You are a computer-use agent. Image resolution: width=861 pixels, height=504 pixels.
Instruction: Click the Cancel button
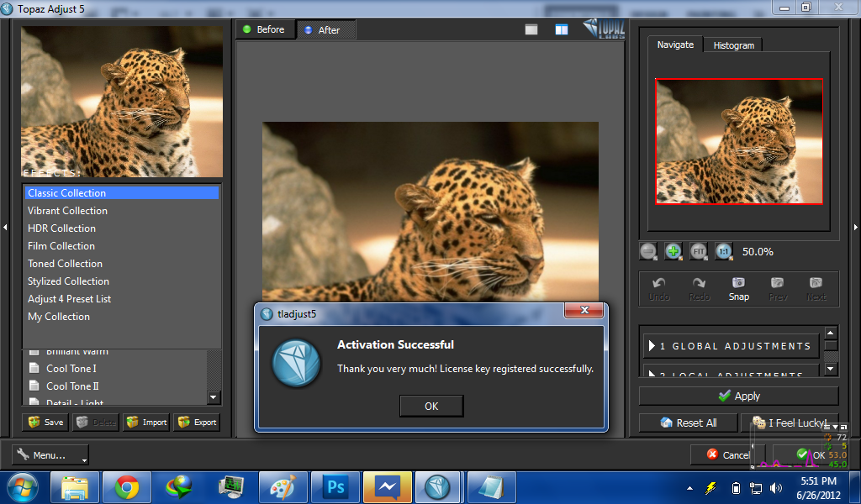727,454
